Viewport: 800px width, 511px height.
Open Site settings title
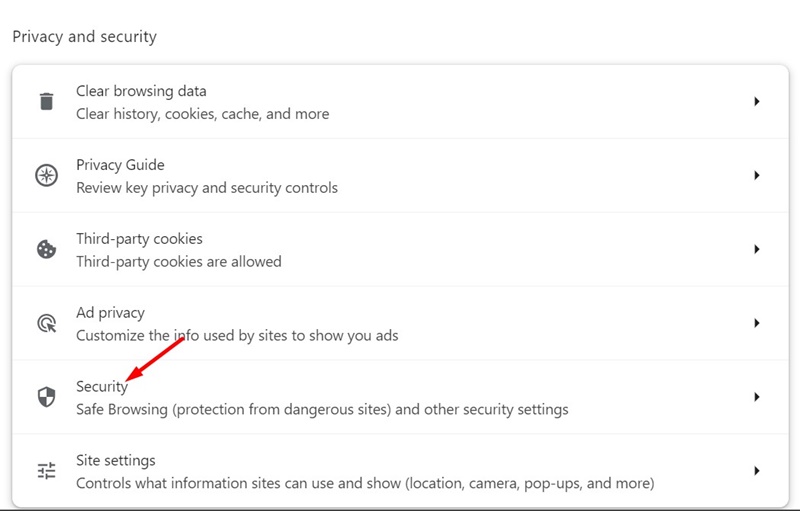click(116, 461)
